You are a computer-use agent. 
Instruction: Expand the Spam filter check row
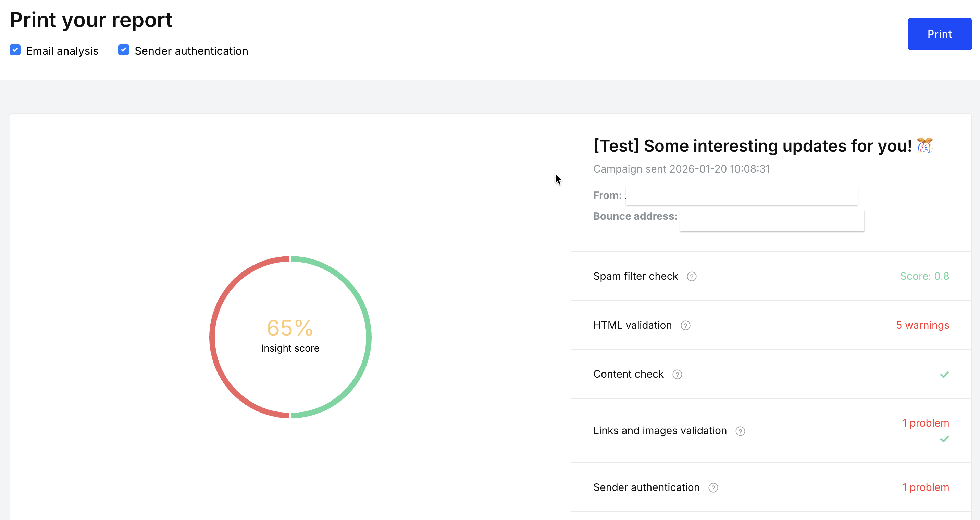click(635, 276)
